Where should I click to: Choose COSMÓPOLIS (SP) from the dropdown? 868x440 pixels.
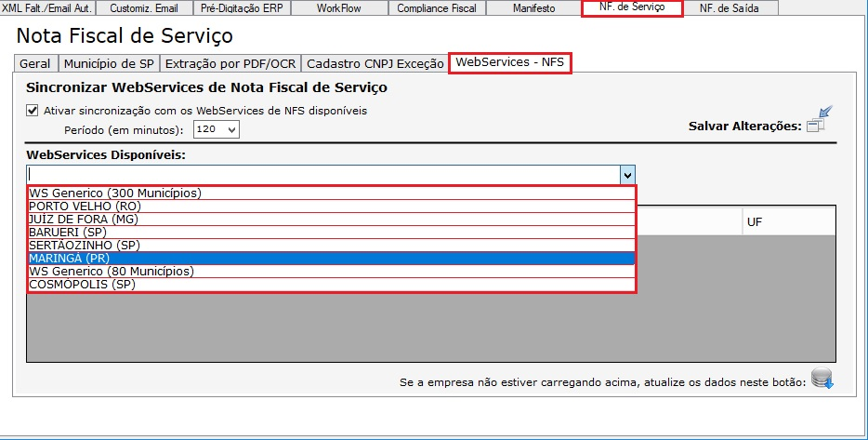[x=331, y=285]
